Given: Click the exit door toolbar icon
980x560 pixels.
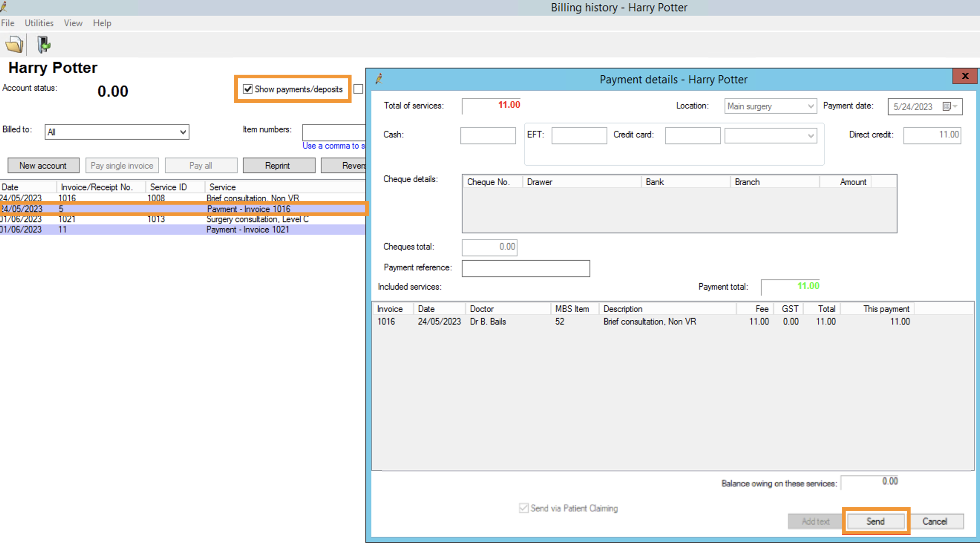Looking at the screenshot, I should [x=43, y=44].
